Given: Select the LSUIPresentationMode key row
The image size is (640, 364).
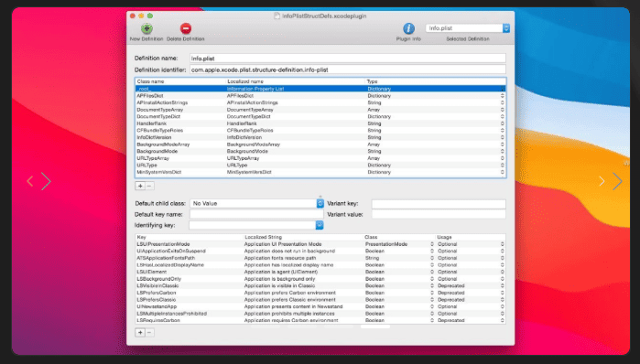Looking at the screenshot, I should pos(320,244).
